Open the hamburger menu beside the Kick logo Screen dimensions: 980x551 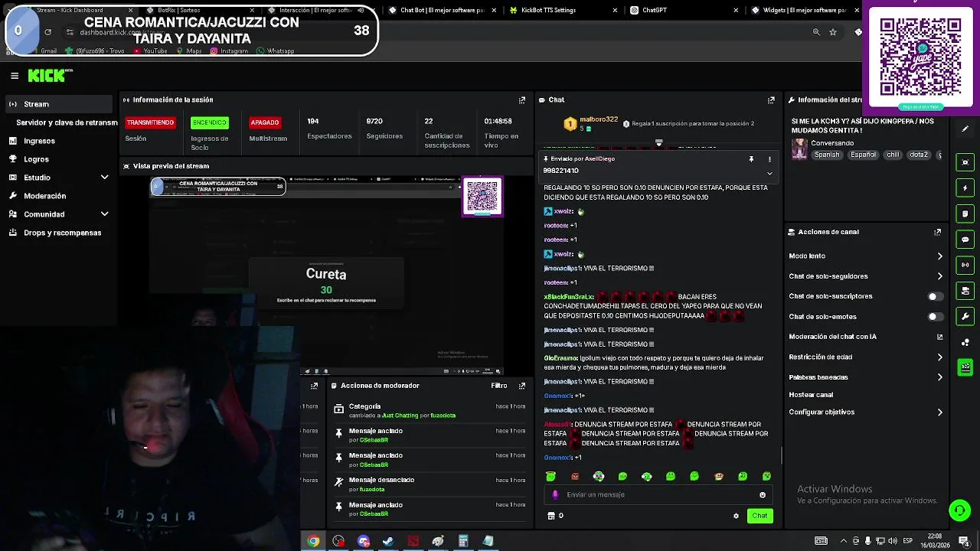pos(15,76)
